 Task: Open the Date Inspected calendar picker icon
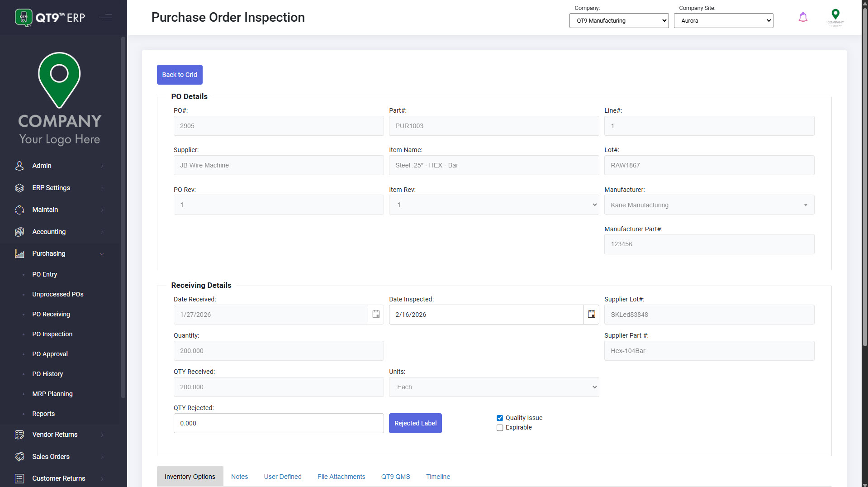(x=591, y=315)
